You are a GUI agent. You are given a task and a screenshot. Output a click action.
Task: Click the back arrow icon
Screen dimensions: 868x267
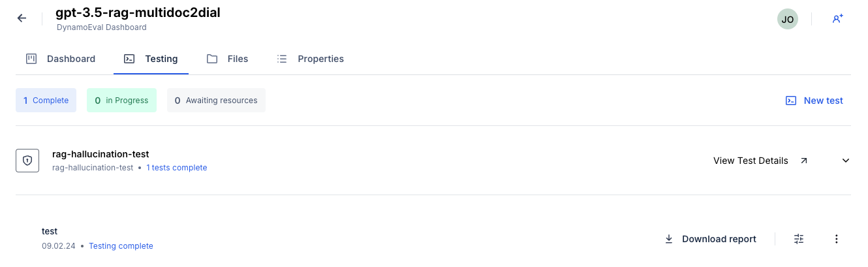[x=22, y=18]
